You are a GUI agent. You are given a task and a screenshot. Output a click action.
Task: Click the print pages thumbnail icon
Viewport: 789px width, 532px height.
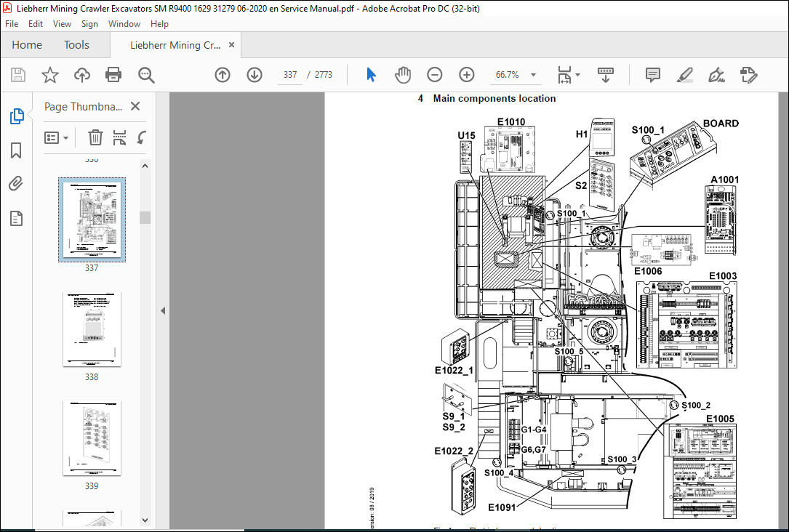tap(119, 137)
